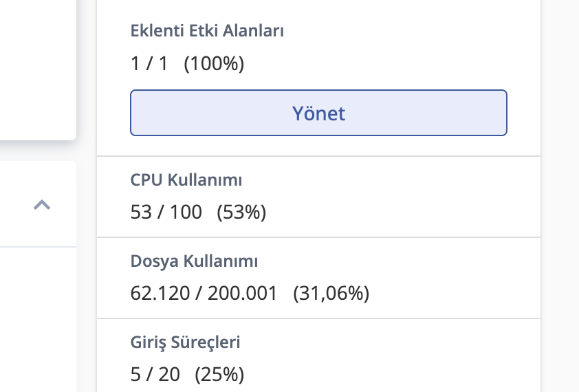The image size is (579, 392).
Task: Click the Yönet button
Action: 318,113
